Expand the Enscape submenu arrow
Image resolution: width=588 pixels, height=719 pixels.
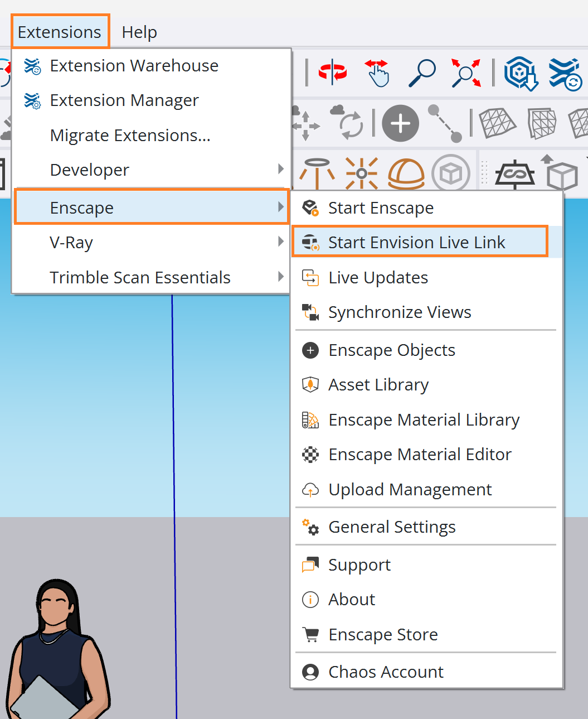280,207
